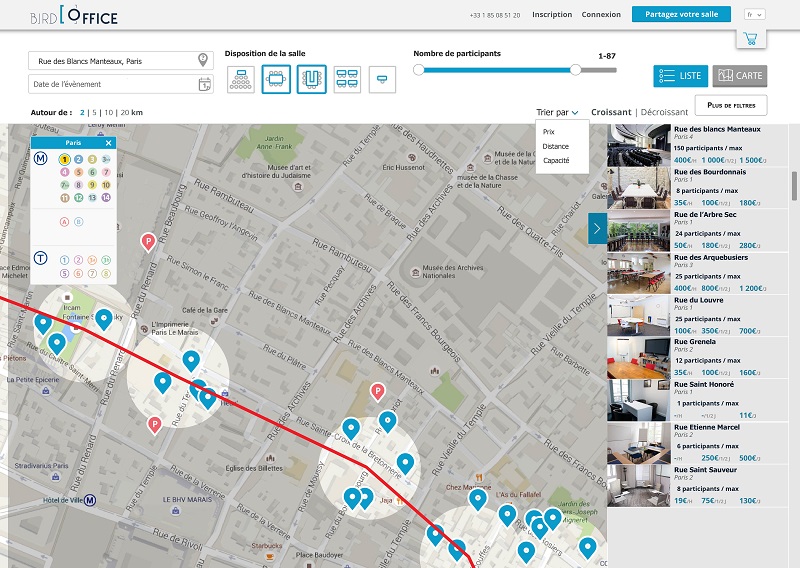
Task: Click Partagez votre salle button
Action: (682, 15)
